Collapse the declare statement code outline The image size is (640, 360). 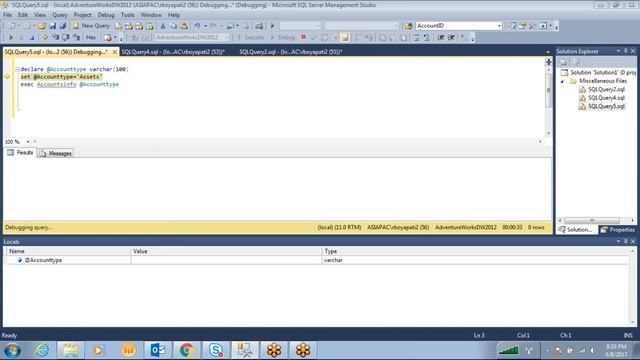18,69
